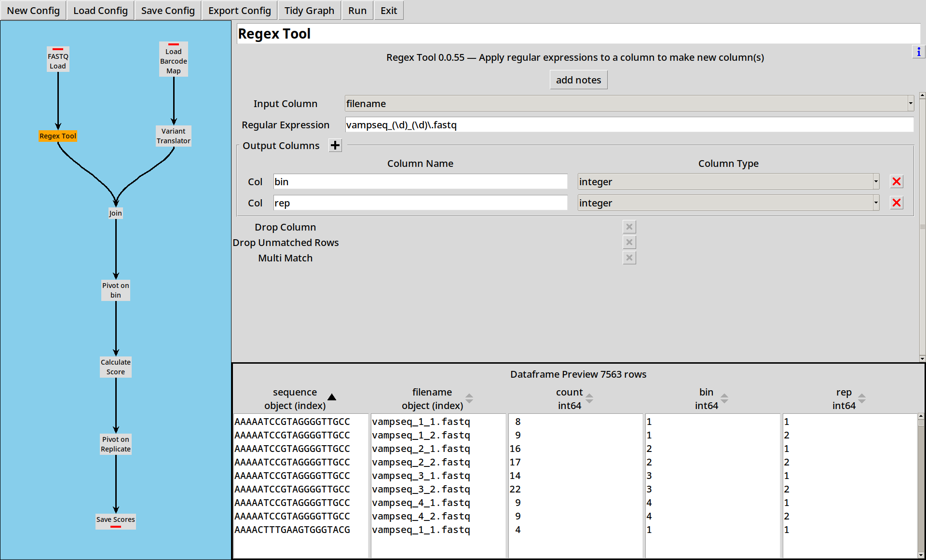Open the bin column type dropdown
Screen dimensions: 926x560
[x=728, y=182]
